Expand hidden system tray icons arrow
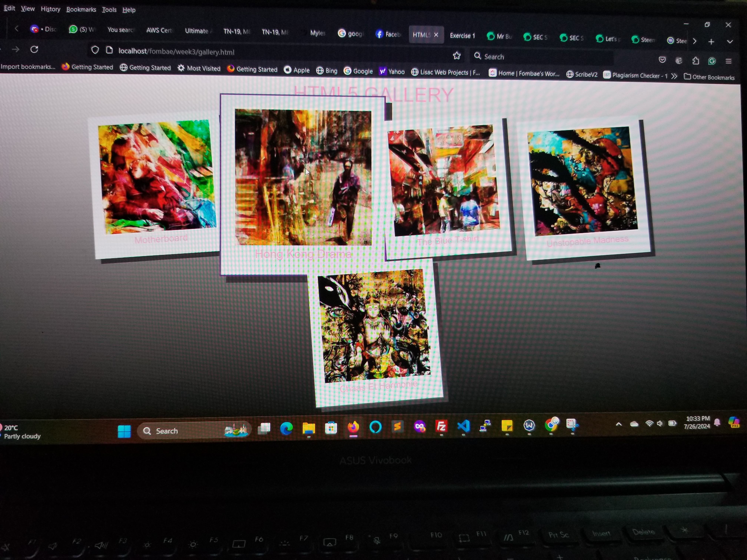The height and width of the screenshot is (560, 747). 619,424
